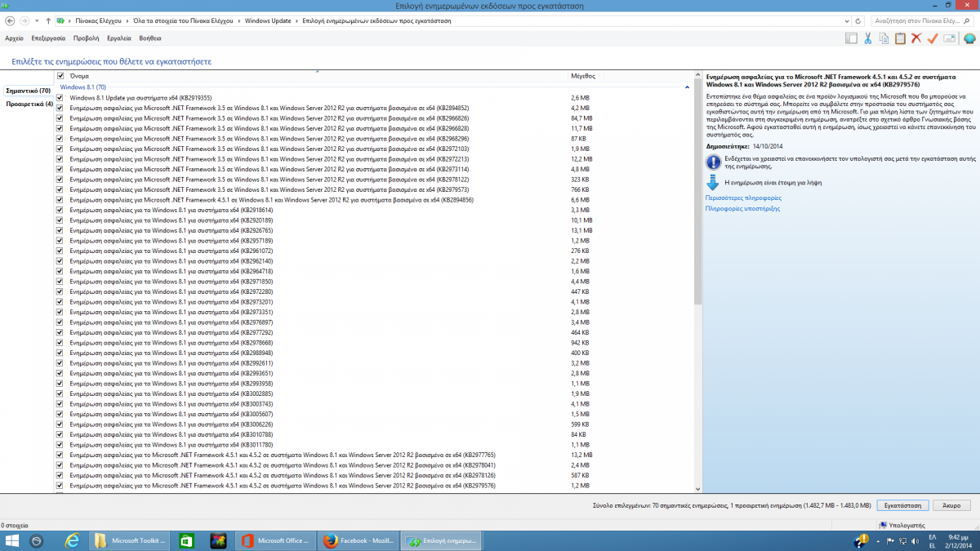Screen dimensions: 980x551
Task: Uncheck the KB2966826 update checkbox
Action: pyautogui.click(x=60, y=118)
